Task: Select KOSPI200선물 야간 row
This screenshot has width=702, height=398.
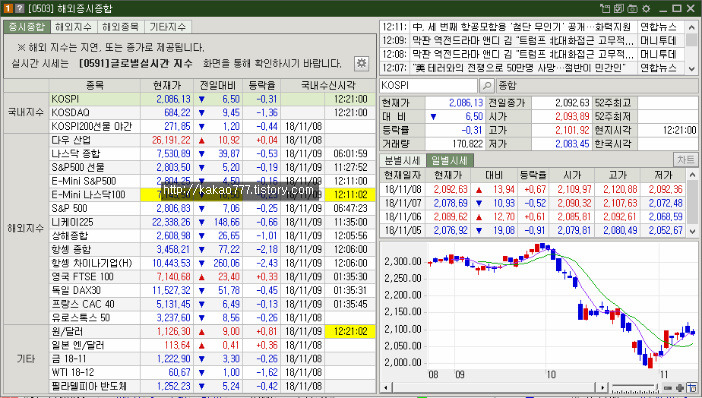Action: click(212, 126)
